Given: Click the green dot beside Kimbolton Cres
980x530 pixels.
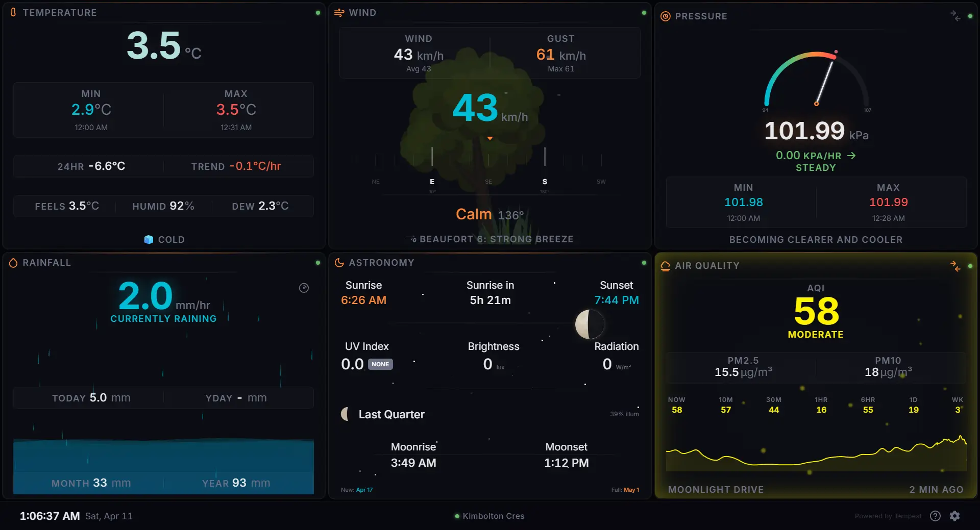Looking at the screenshot, I should point(457,516).
